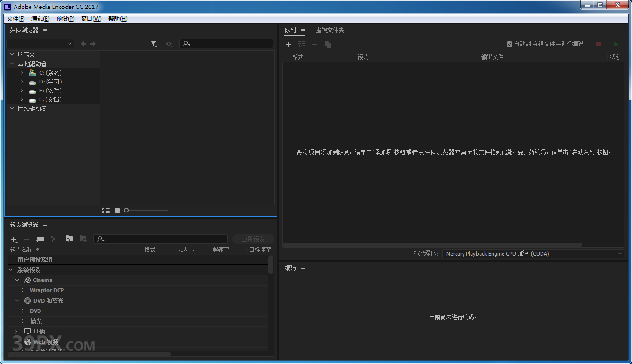Click the 目标速率 column header
632x364 pixels.
point(260,250)
